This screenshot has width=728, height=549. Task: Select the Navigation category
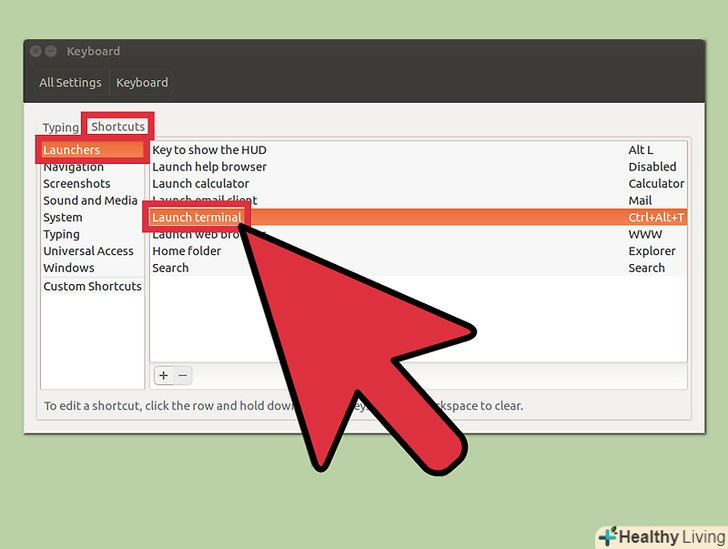pyautogui.click(x=92, y=167)
